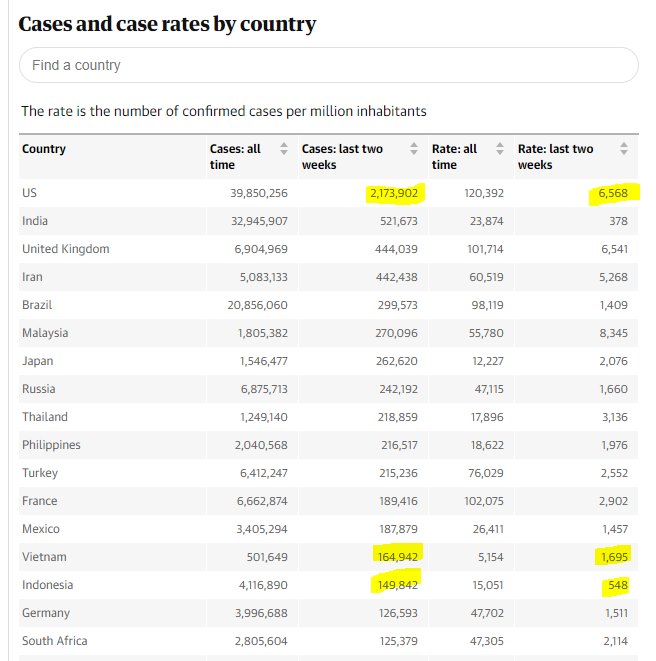Click the highlighted US 2,173,902 value
The height and width of the screenshot is (661, 656).
coord(392,193)
